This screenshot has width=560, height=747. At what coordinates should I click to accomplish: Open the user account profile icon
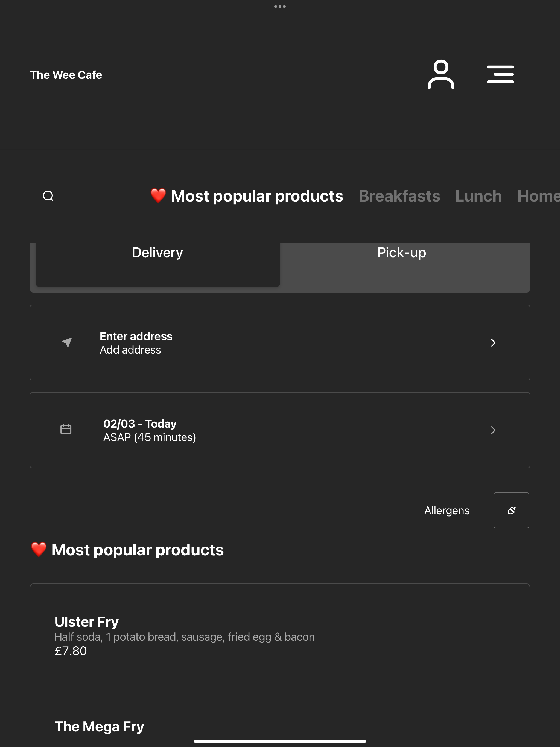[441, 75]
